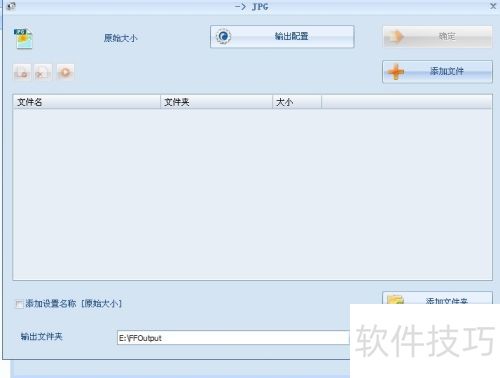This screenshot has height=378, width=500.
Task: Click 添加文件 to add files
Action: 437,71
